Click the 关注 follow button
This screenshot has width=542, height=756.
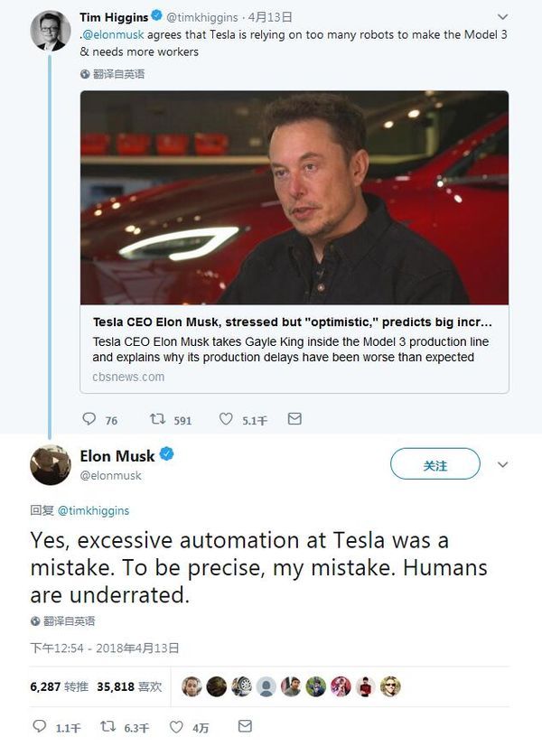tap(435, 464)
